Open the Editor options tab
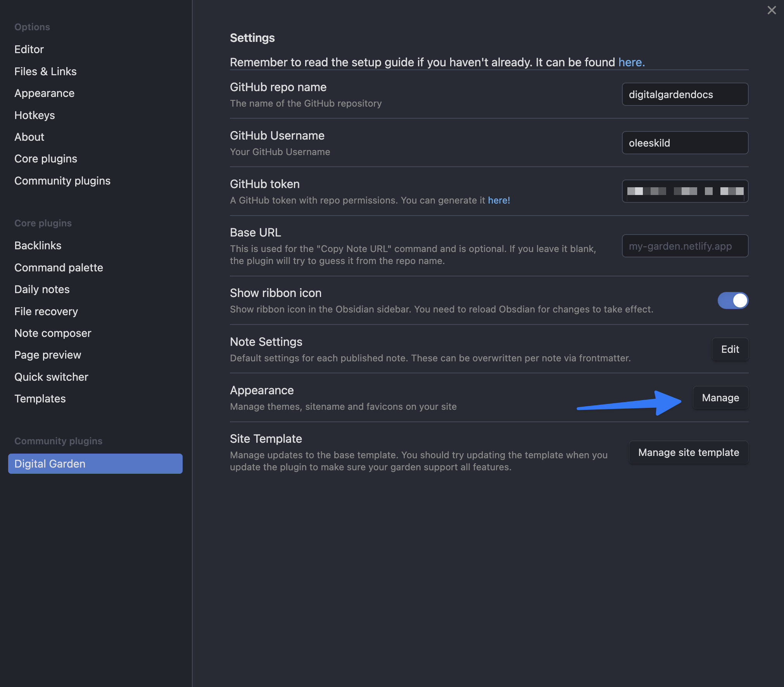Screen dimensions: 784x687 [x=29, y=49]
